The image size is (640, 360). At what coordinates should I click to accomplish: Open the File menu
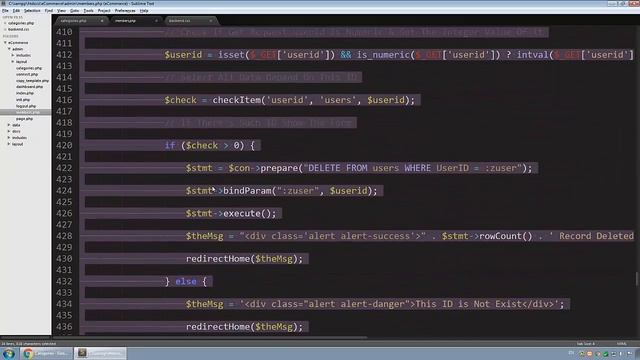click(5, 11)
